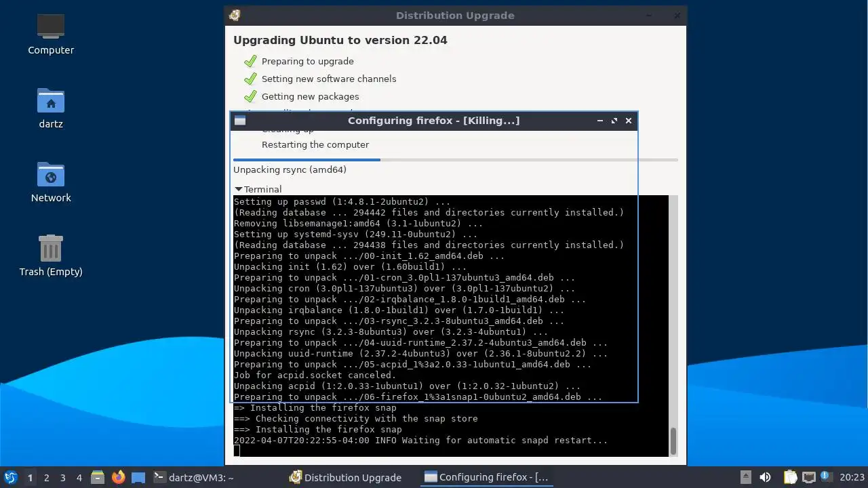Screen dimensions: 868x488
Task: Open the clipboard manager tray icon
Action: tap(791, 477)
